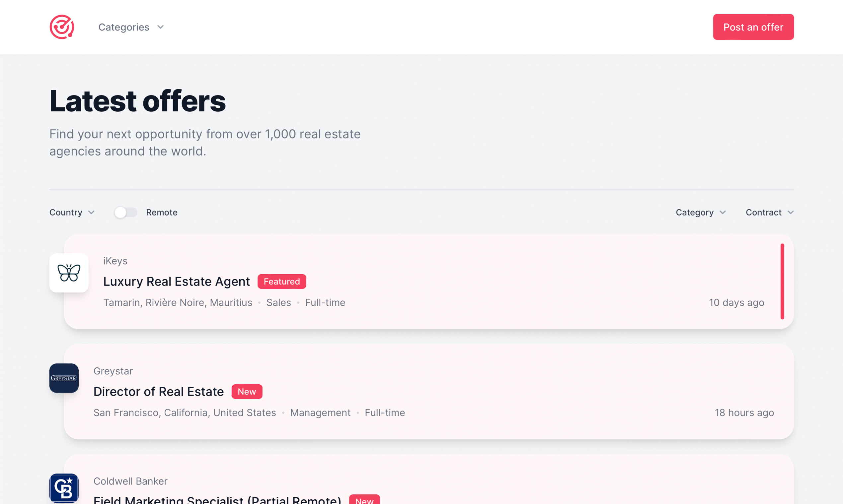This screenshot has width=843, height=504.
Task: Open the Country filter dropdown
Action: click(72, 212)
